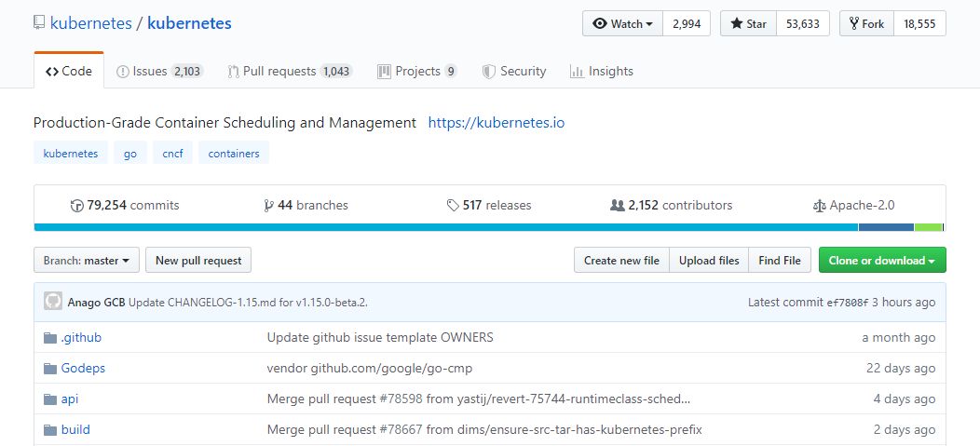The image size is (980, 446).
Task: Expand the Clone or download dropdown
Action: pyautogui.click(x=882, y=261)
